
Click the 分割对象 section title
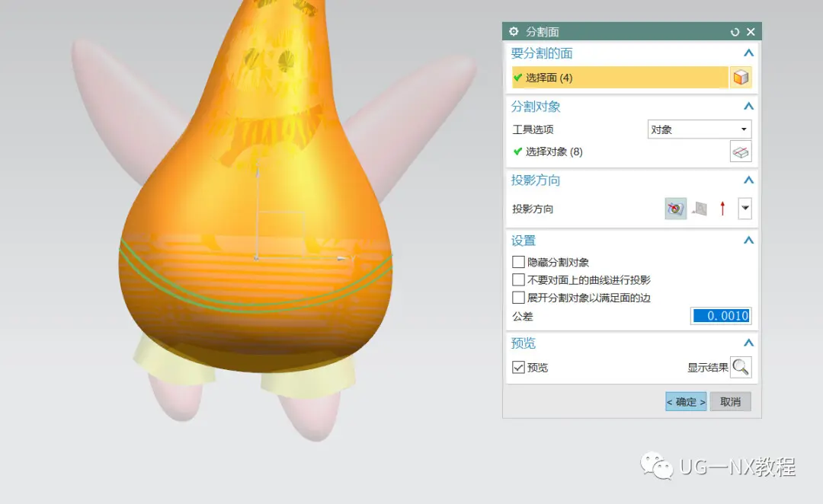(x=536, y=107)
